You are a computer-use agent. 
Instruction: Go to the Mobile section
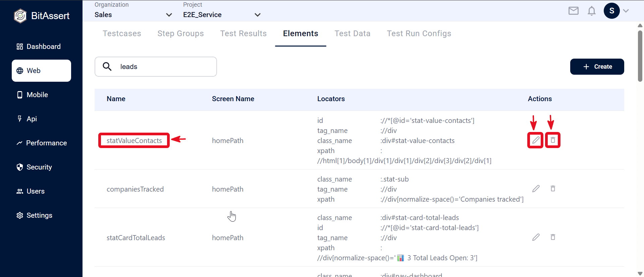point(41,95)
